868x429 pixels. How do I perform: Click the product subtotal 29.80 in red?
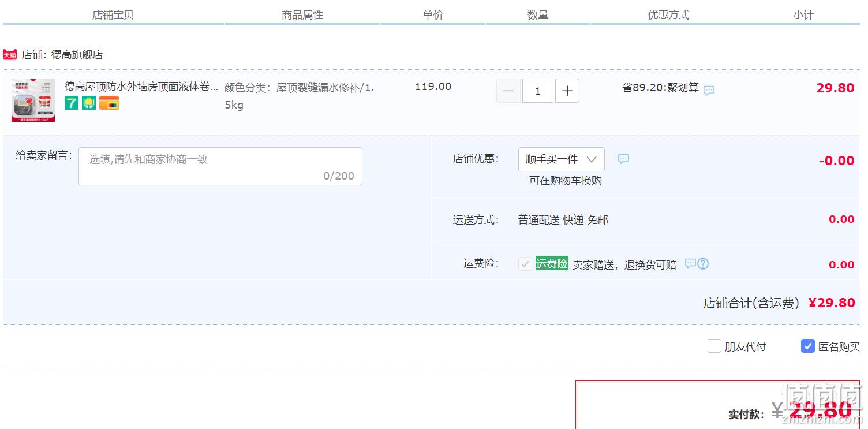(x=835, y=88)
